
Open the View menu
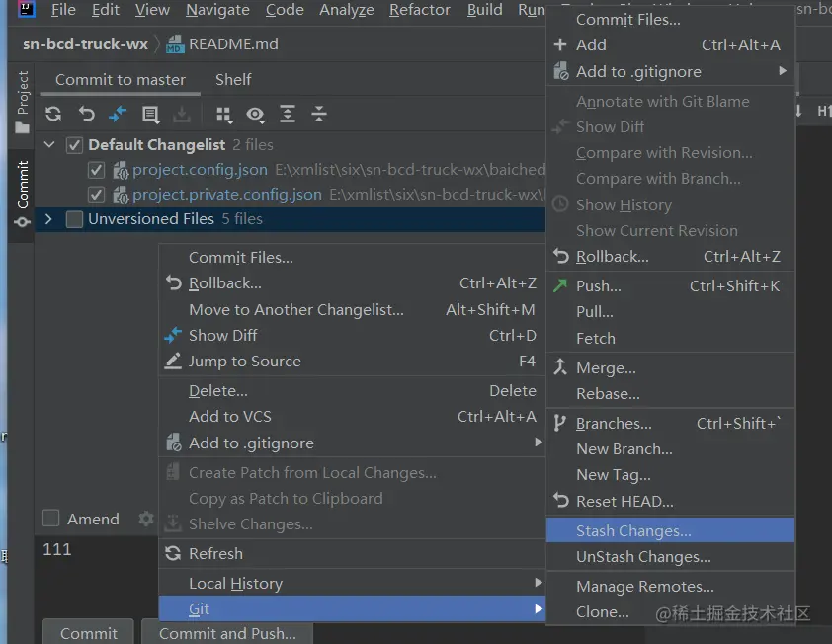point(152,10)
